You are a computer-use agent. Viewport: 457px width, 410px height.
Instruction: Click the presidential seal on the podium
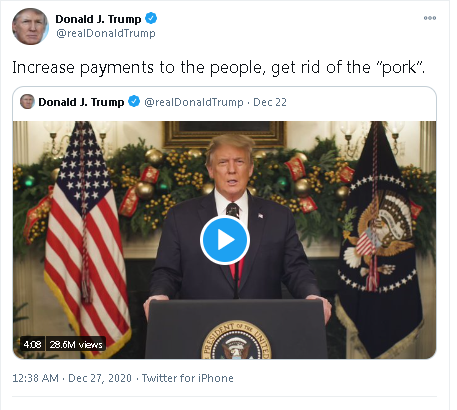pos(236,340)
